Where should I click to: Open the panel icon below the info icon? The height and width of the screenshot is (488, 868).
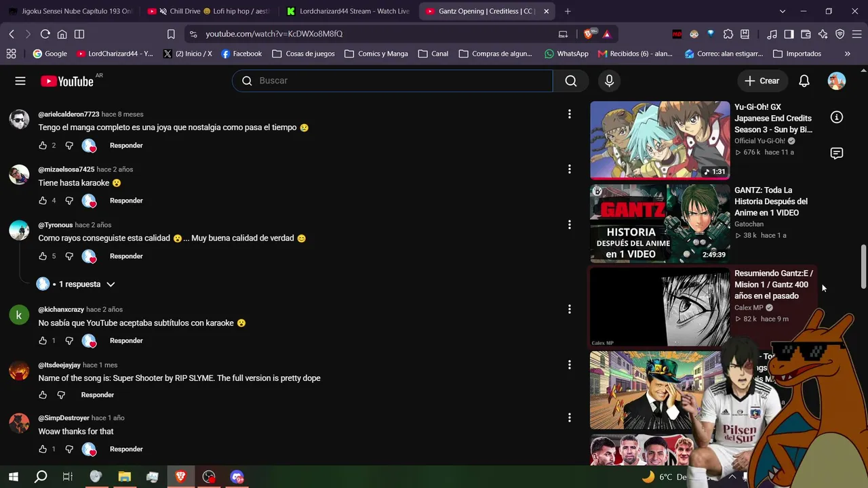[837, 153]
